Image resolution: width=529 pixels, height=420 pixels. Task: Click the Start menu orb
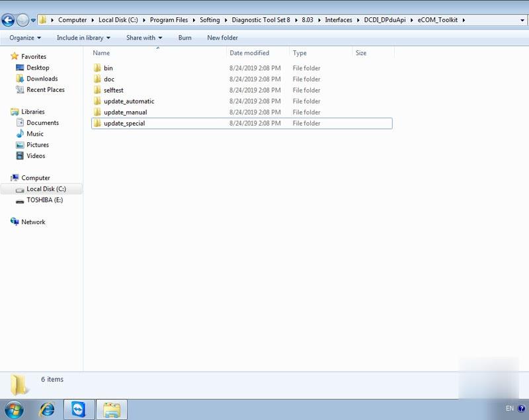coord(14,409)
